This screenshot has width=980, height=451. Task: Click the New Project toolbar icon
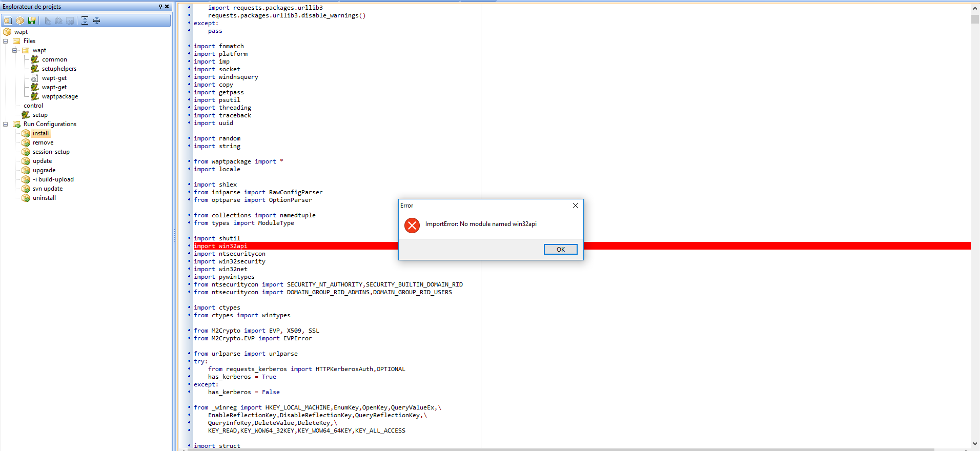pyautogui.click(x=8, y=20)
